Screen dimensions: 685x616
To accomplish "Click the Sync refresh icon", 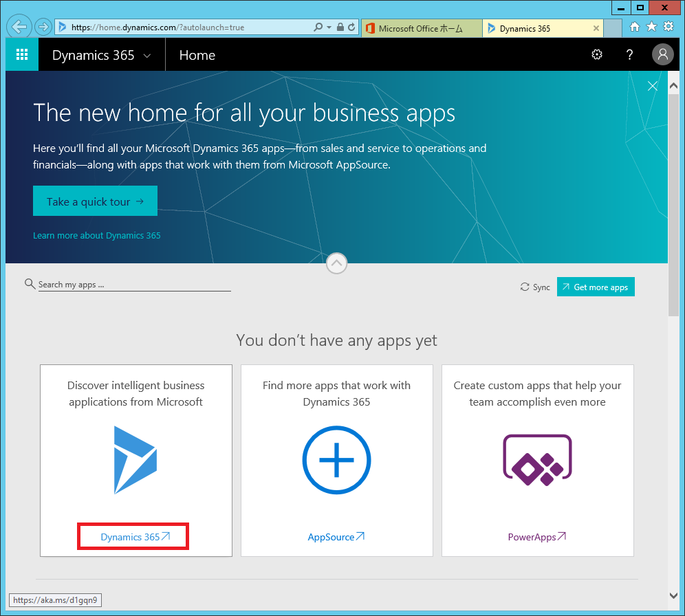I will 525,287.
